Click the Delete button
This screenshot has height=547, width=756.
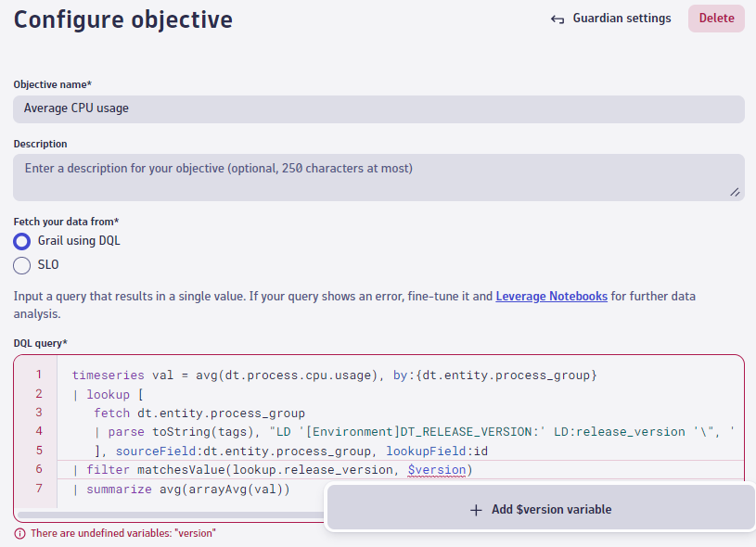pyautogui.click(x=716, y=19)
